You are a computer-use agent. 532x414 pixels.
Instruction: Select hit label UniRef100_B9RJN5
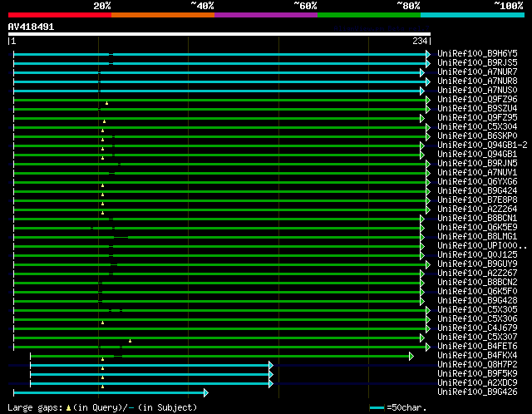pos(477,164)
